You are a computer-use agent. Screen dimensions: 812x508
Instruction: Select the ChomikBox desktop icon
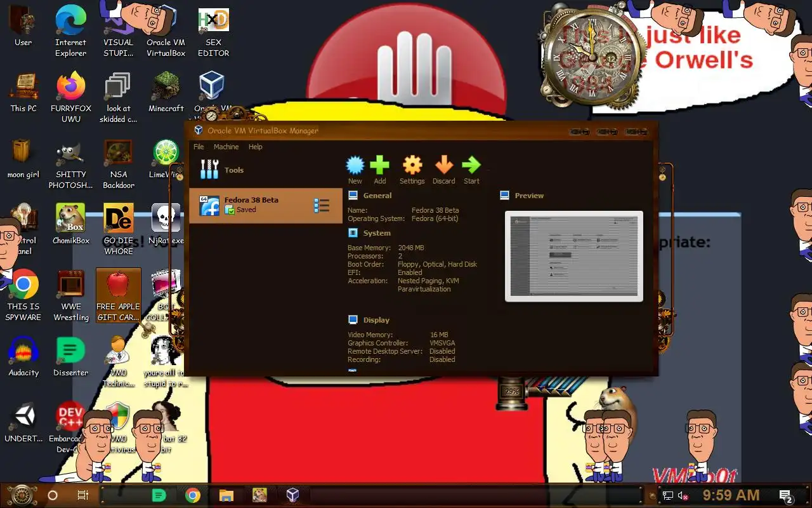point(71,224)
